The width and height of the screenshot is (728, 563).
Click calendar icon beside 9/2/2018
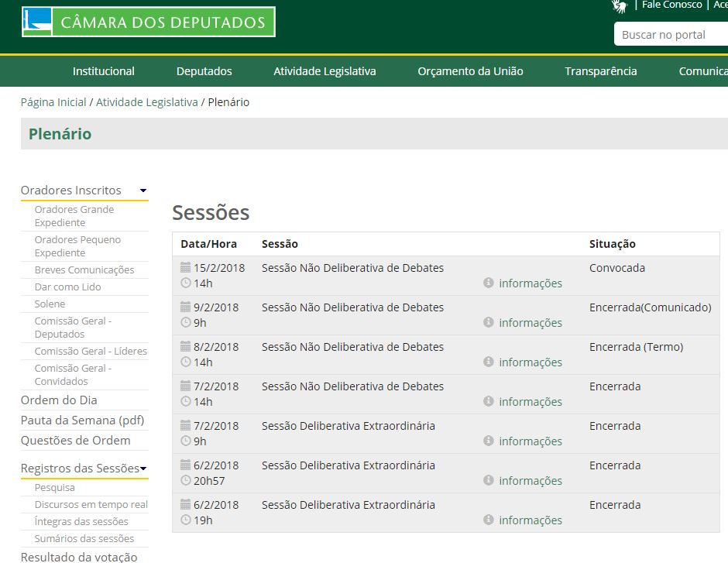[185, 307]
